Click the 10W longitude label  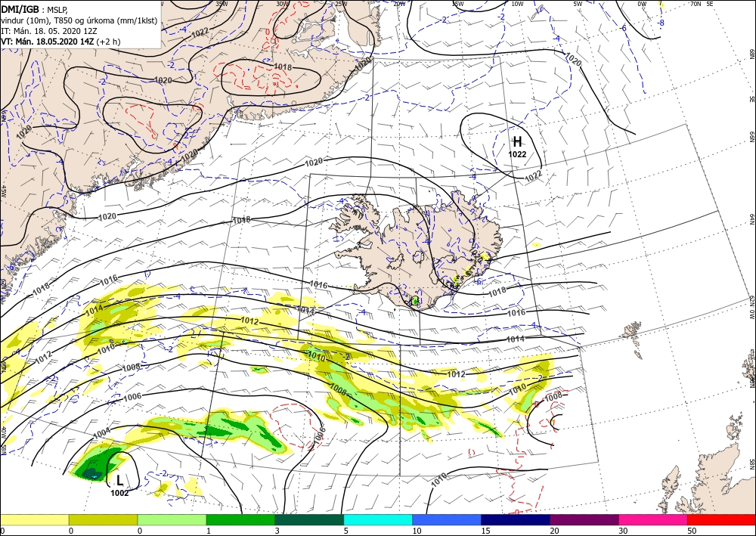[517, 3]
